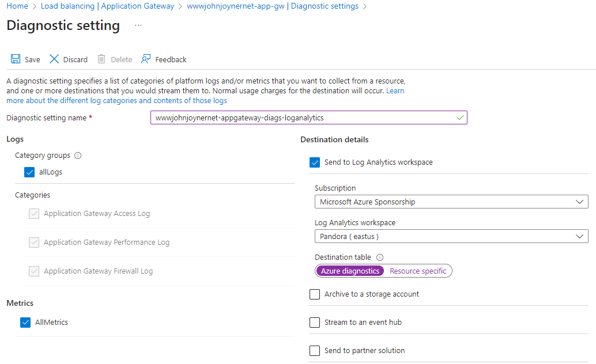Toggle Send to Log Analytics workspace checkbox
The image size is (596, 364).
point(315,162)
